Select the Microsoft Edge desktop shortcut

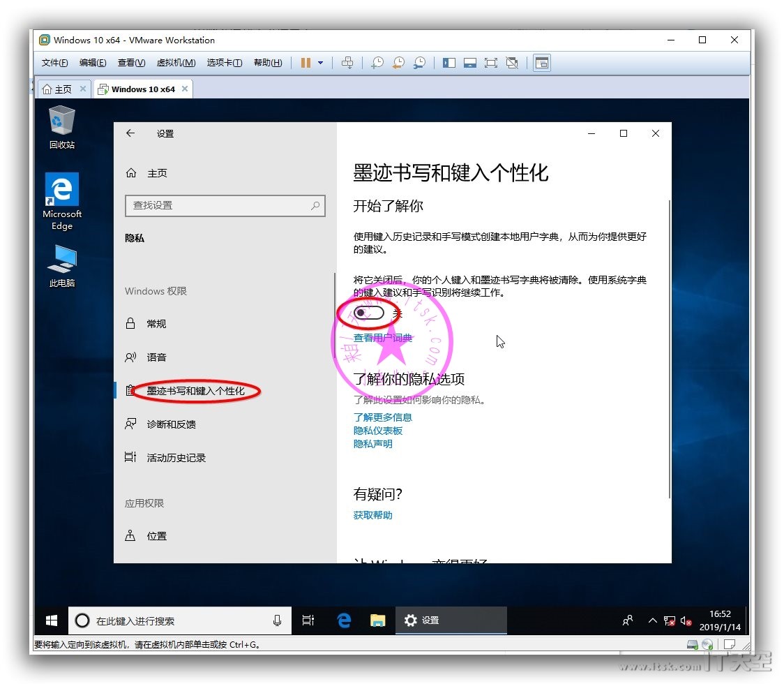point(62,201)
